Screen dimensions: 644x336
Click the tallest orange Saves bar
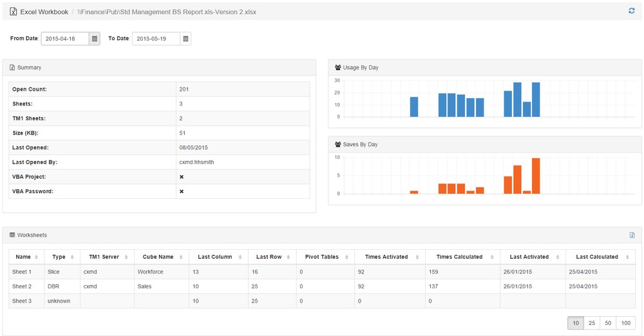coord(536,176)
